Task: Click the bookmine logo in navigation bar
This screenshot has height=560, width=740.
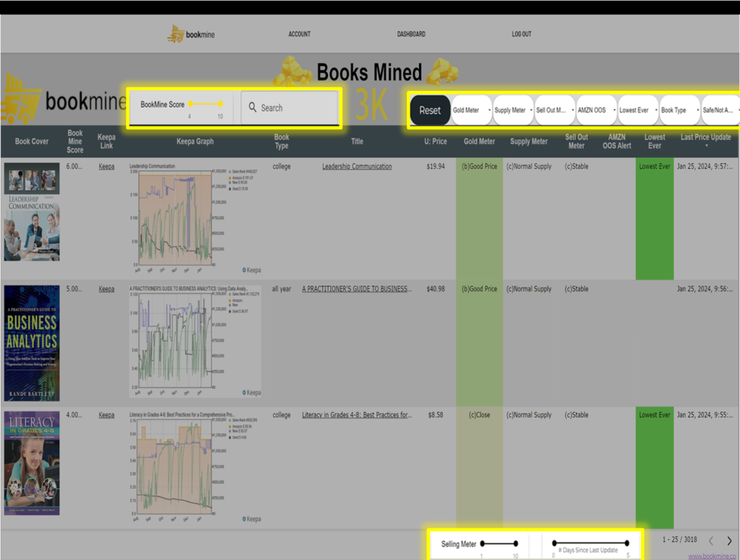Action: pos(191,34)
